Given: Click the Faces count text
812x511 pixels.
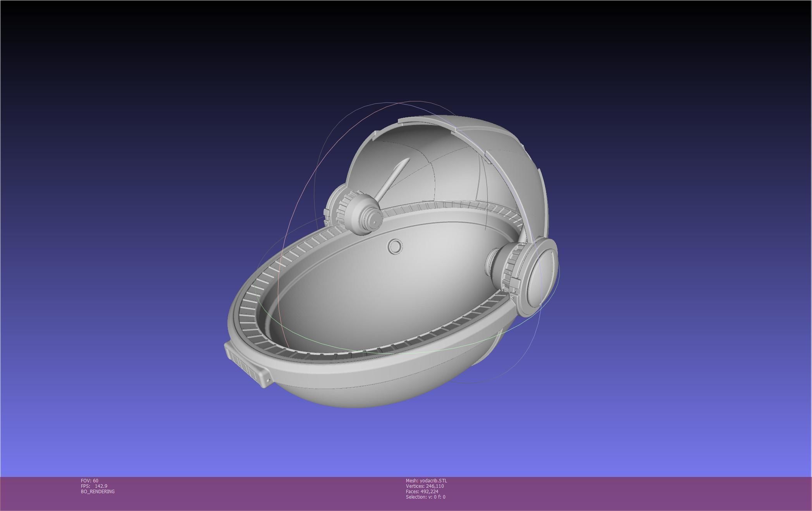Looking at the screenshot, I should tap(422, 492).
